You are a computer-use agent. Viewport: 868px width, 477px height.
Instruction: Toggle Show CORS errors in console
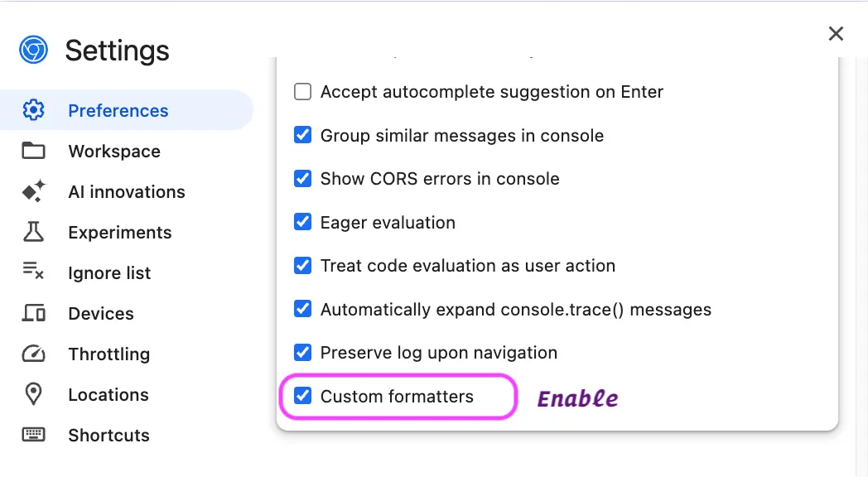click(302, 178)
